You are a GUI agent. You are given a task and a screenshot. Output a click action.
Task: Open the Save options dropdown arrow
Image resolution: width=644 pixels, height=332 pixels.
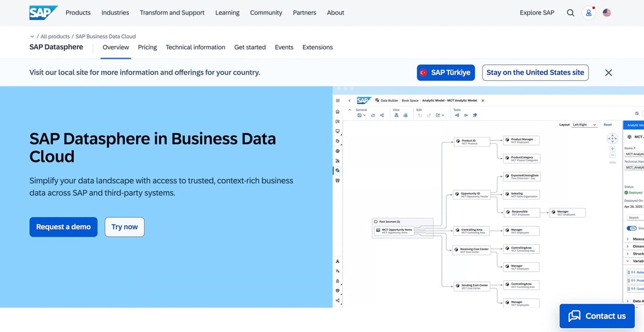click(x=365, y=115)
